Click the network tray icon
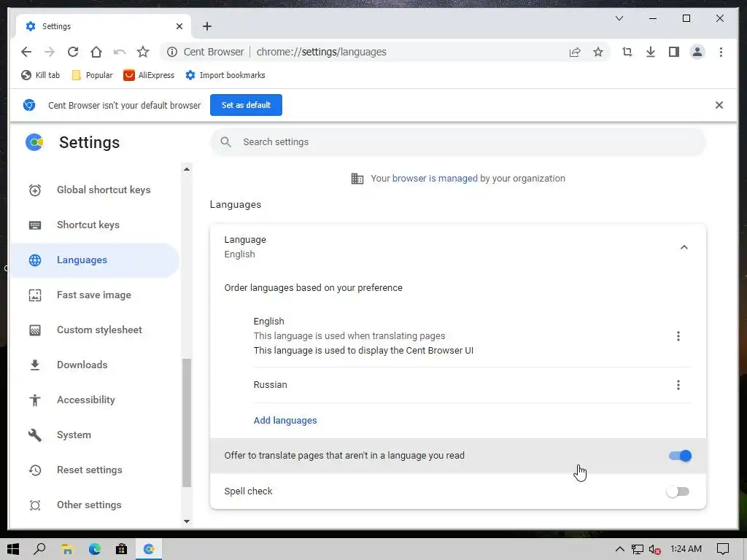This screenshot has width=747, height=560. [x=638, y=549]
